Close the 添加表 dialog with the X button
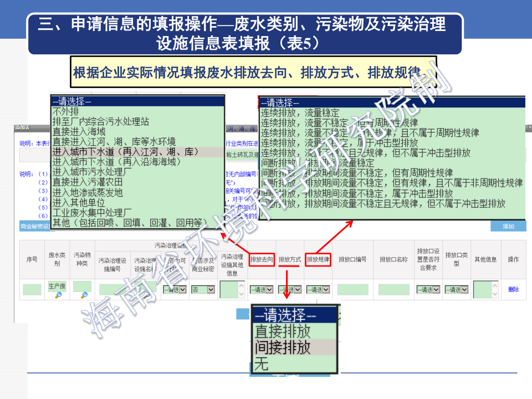This screenshot has width=532, height=399. [x=529, y=127]
